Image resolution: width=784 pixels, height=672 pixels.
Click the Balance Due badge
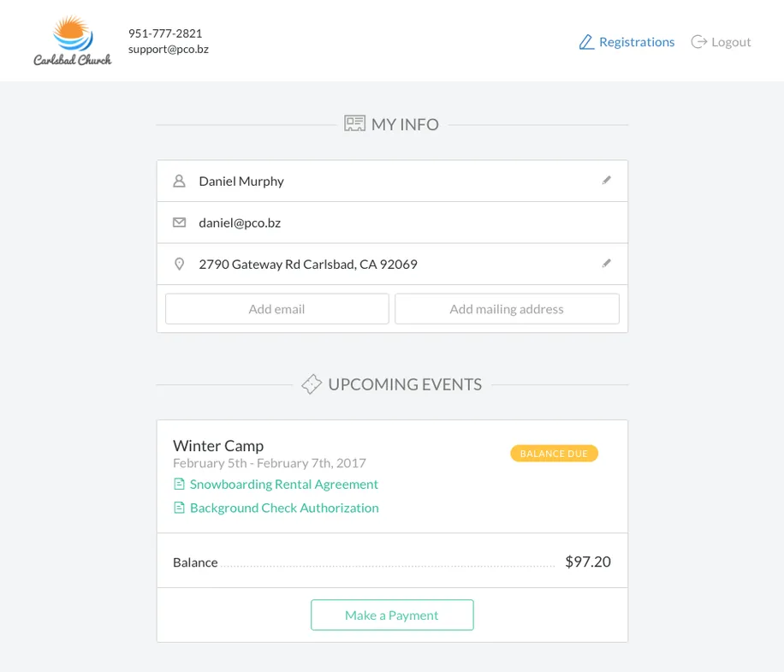click(x=554, y=454)
